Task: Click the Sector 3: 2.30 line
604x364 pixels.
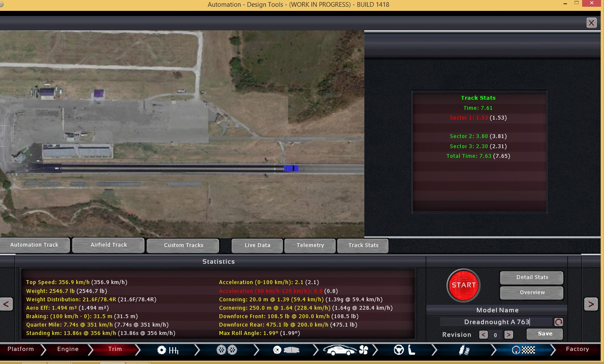Action: [478, 146]
